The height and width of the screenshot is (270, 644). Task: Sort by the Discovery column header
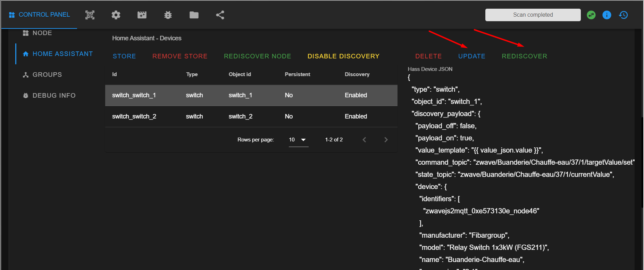tap(357, 74)
